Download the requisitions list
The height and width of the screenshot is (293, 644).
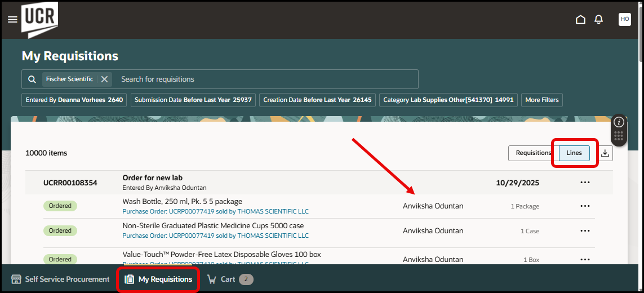click(605, 153)
